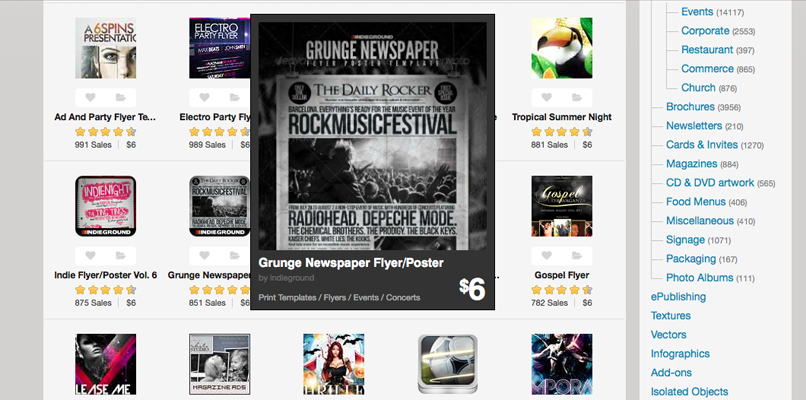Open the Photo Albums category
806x400 pixels.
[x=700, y=278]
